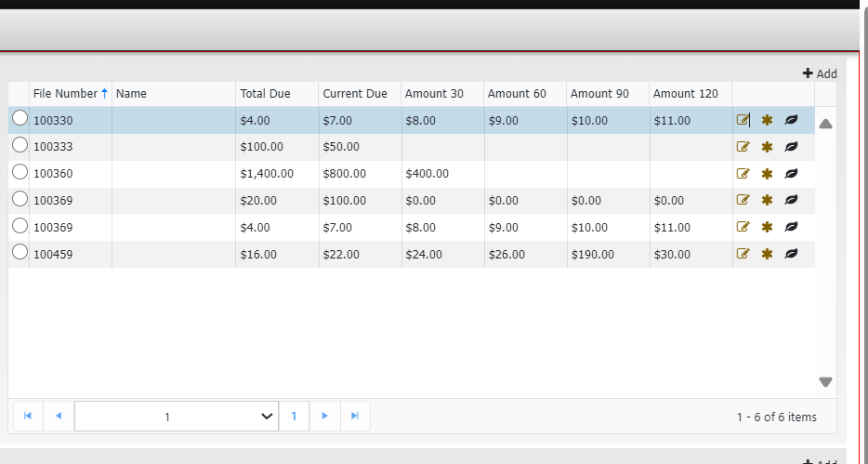
Task: Go to the next page of the grid
Action: tap(324, 417)
